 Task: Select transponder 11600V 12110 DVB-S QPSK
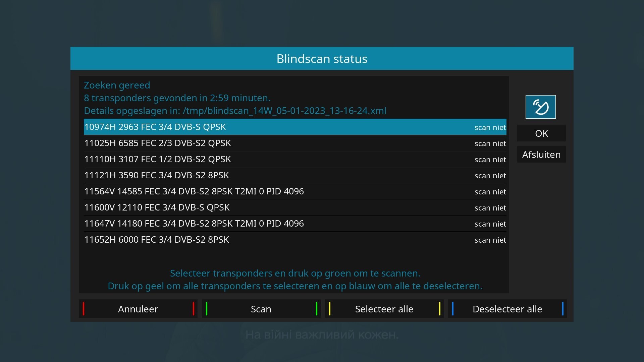pos(157,207)
